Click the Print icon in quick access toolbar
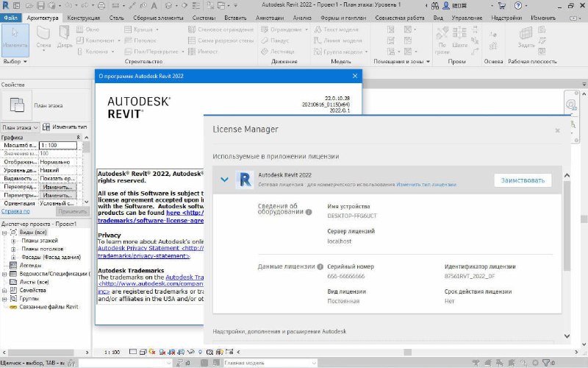Screen dimensions: 588x368 point(101,6)
